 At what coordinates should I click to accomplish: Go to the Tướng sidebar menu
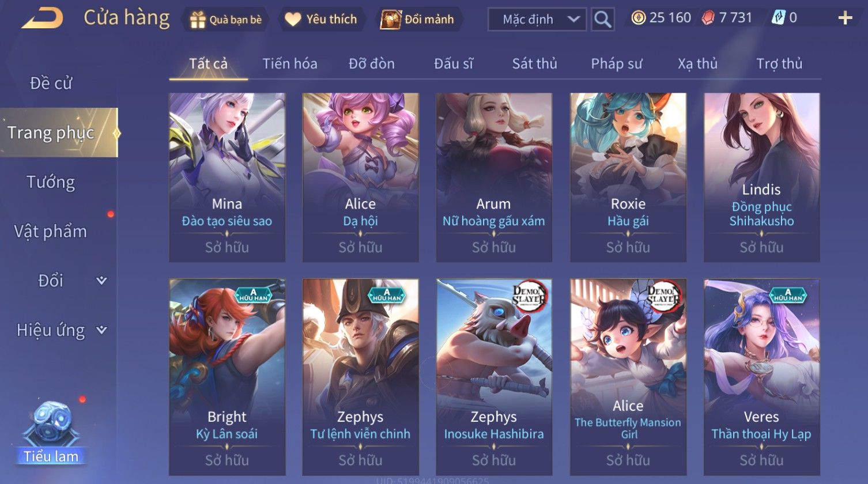point(51,182)
